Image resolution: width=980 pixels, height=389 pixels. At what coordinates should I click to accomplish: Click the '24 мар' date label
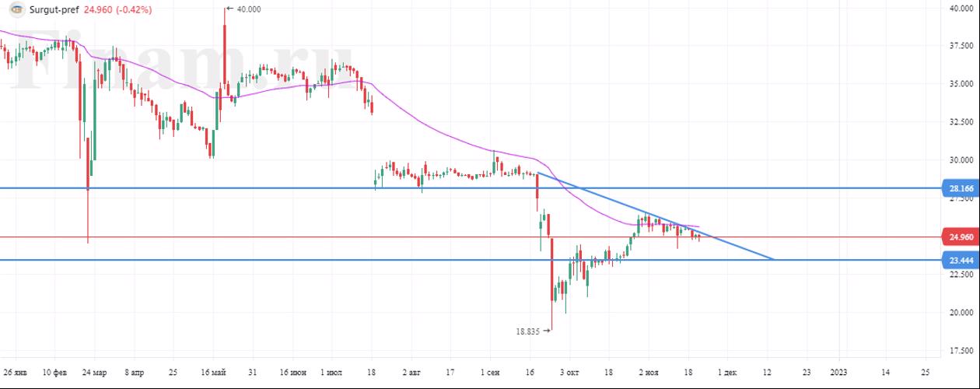tap(94, 372)
